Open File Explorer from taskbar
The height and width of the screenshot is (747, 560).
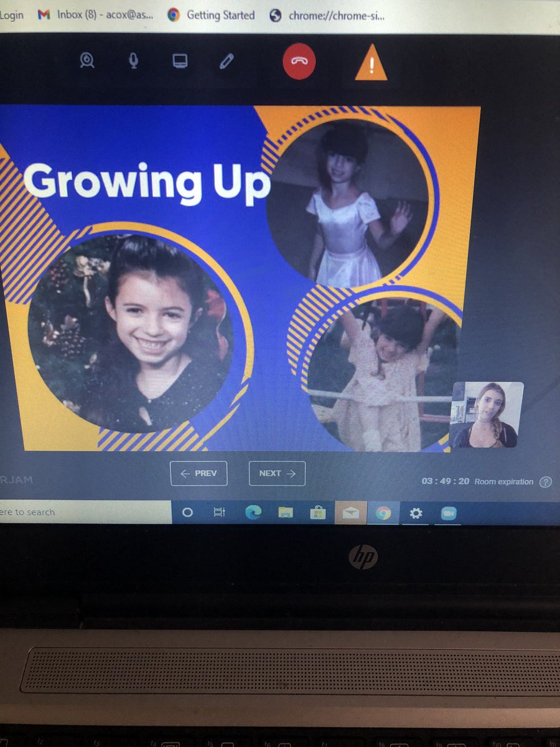point(286,512)
